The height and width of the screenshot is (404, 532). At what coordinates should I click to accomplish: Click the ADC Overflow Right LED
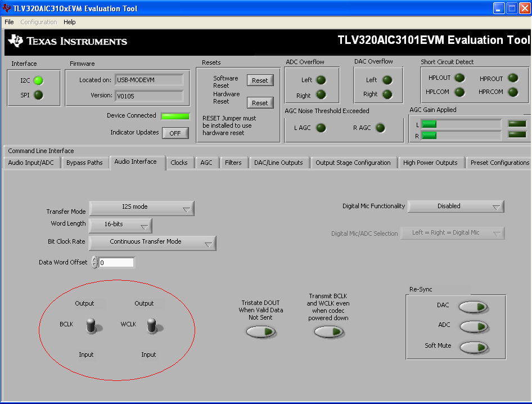[321, 95]
